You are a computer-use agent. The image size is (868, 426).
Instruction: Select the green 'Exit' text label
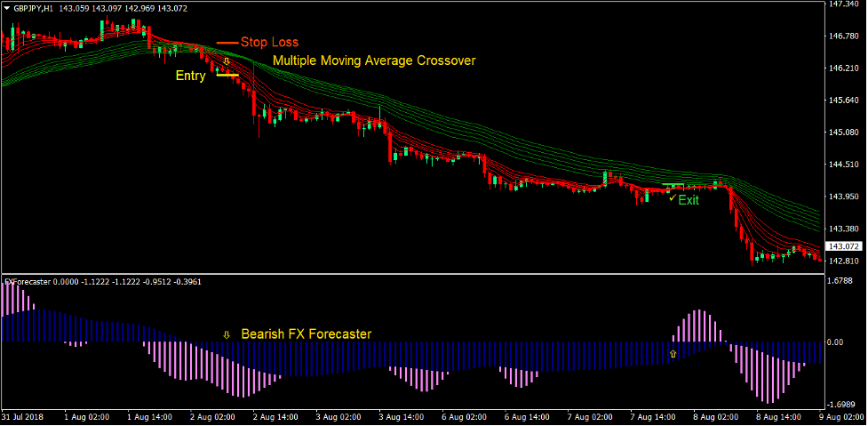click(689, 200)
